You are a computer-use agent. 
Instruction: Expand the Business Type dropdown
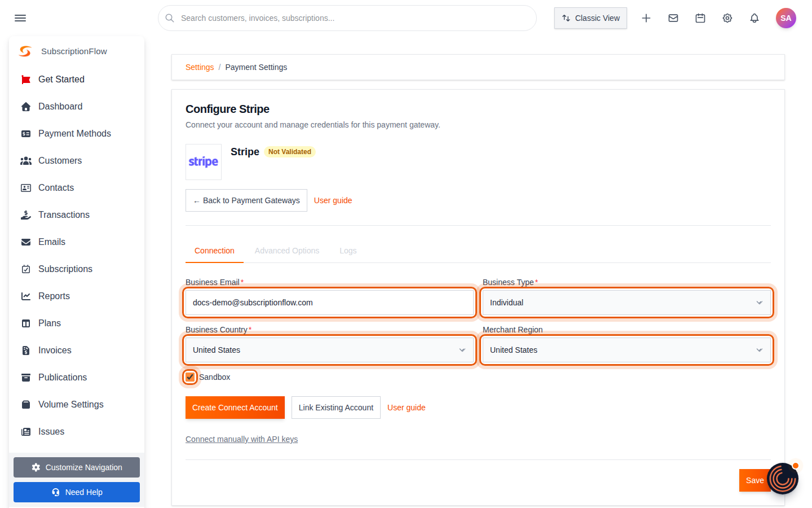click(626, 303)
